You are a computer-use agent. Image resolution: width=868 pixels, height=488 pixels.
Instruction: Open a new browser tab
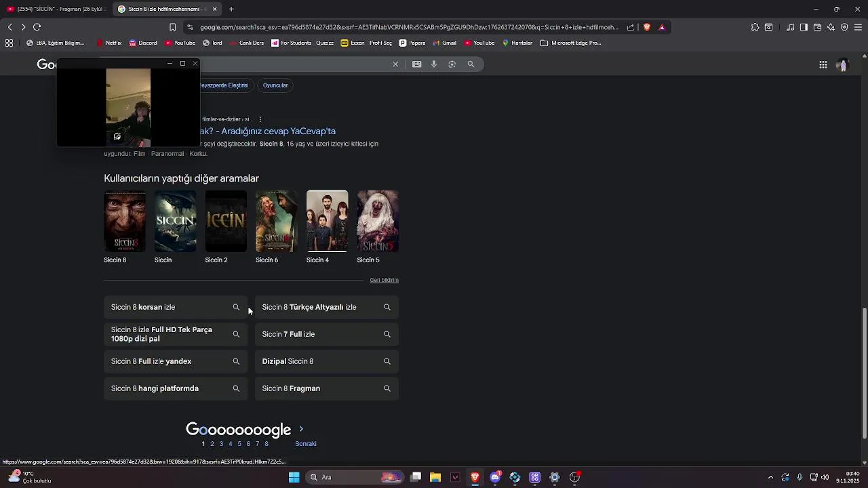[231, 9]
